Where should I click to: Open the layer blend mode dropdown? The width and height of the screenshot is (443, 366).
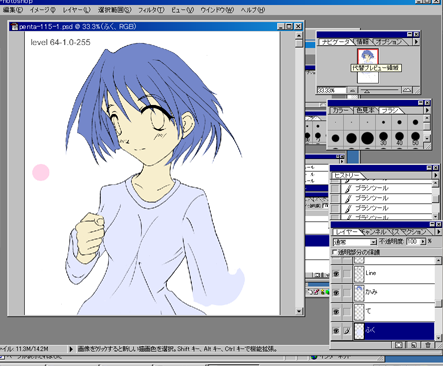pos(355,242)
